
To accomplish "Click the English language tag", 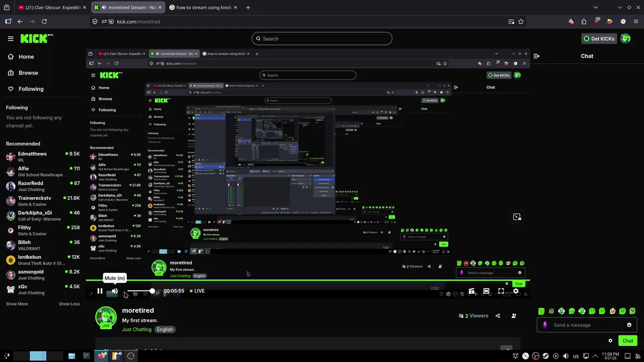I will 165,329.
